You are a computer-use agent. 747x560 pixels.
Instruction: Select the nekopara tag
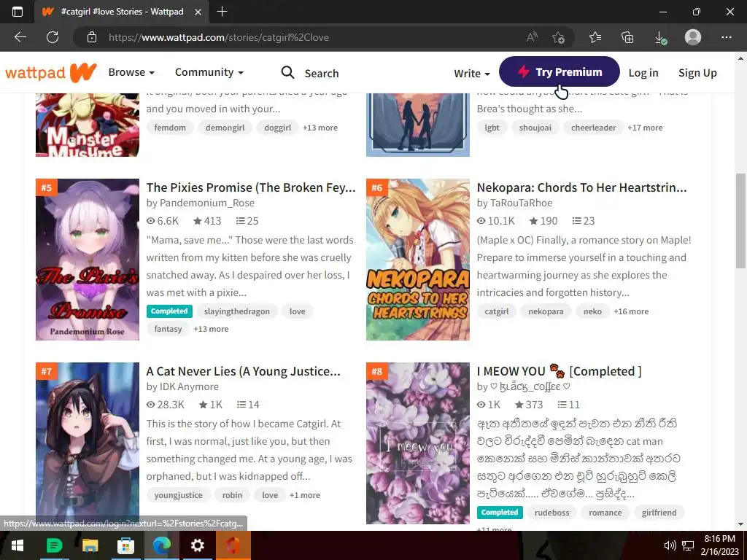click(546, 311)
